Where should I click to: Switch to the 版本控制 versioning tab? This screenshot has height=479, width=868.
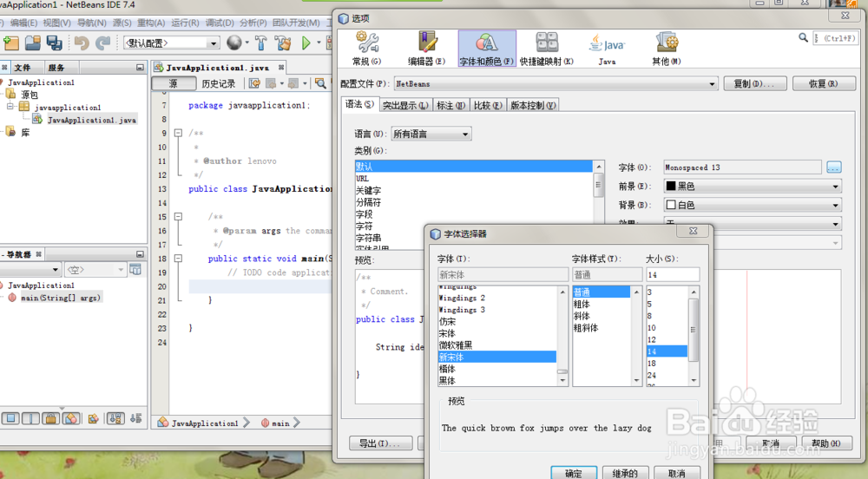point(533,105)
